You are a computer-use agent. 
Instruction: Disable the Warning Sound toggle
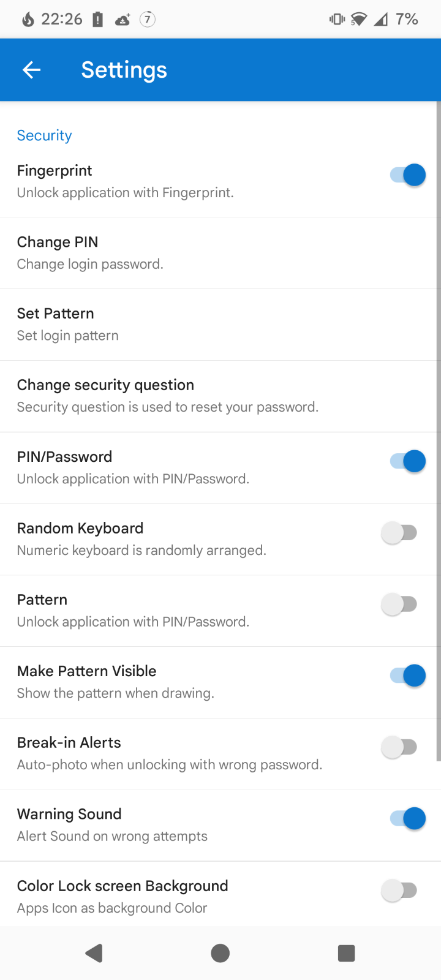point(407,819)
